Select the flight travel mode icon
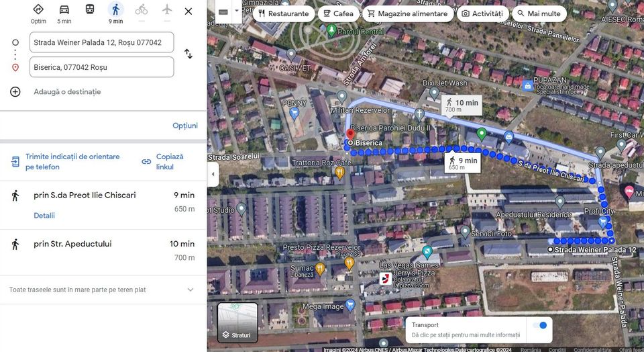 click(167, 10)
